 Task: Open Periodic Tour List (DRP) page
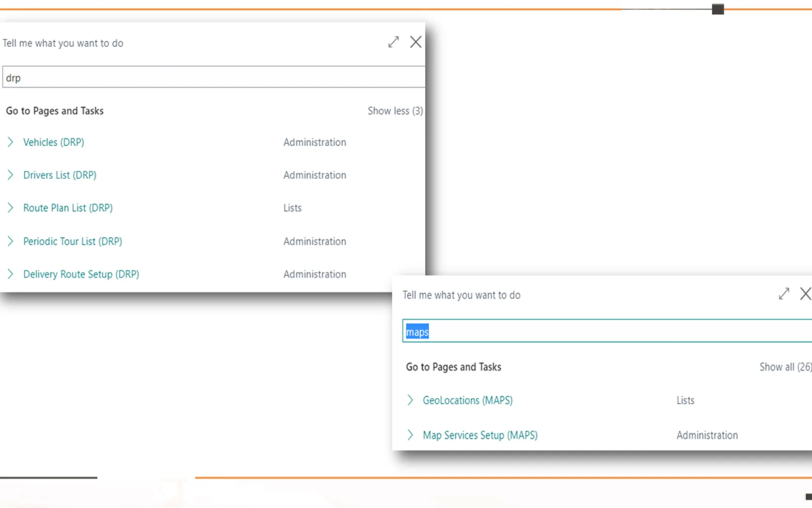click(x=73, y=241)
